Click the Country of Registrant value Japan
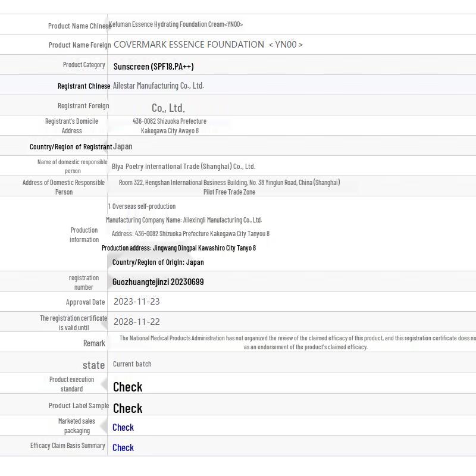This screenshot has width=476, height=476. 123,146
